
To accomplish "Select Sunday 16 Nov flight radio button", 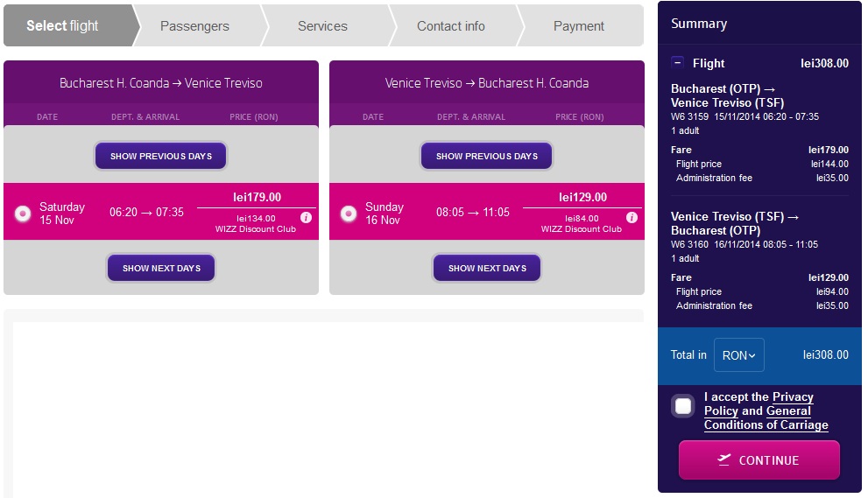I will 349,214.
